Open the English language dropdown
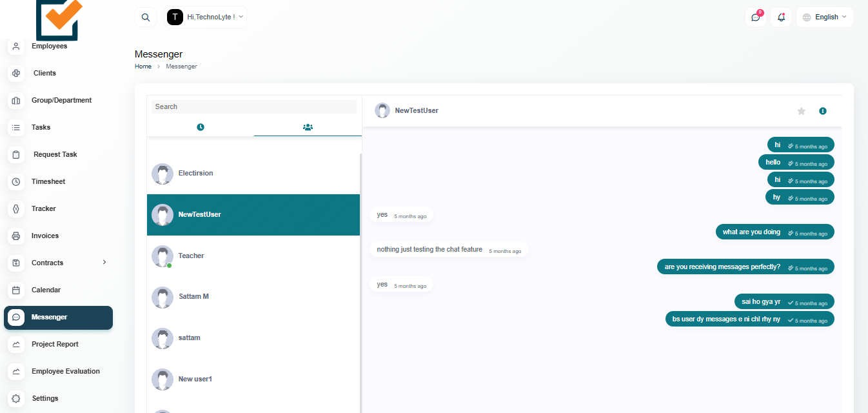Image resolution: width=868 pixels, height=413 pixels. click(825, 17)
